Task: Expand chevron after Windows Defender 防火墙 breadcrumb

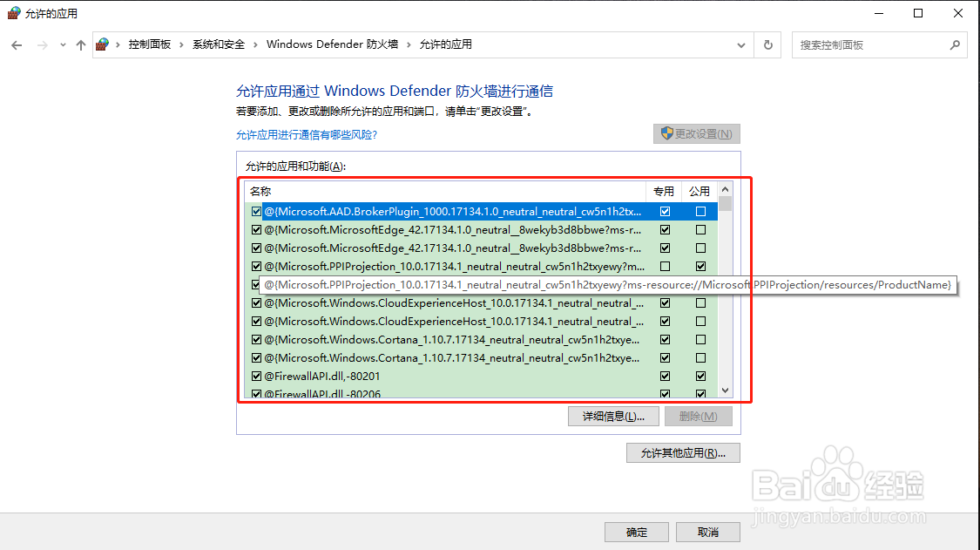Action: coord(409,44)
